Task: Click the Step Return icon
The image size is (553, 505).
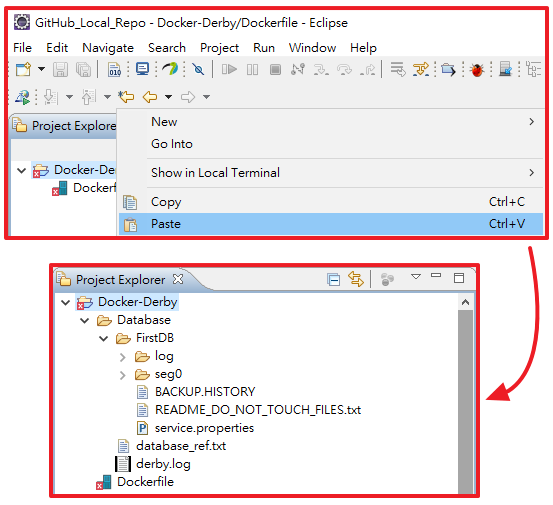Action: 367,69
